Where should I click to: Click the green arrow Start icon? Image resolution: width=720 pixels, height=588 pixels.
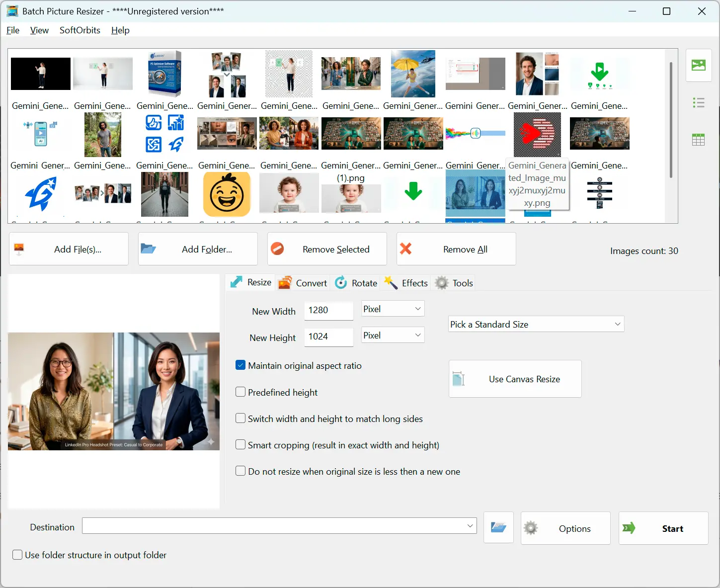tap(629, 528)
